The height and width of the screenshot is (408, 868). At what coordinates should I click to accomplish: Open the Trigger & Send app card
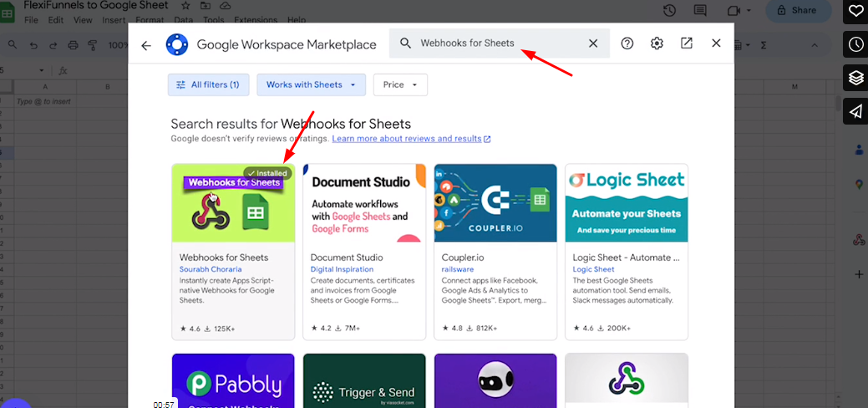(x=364, y=381)
